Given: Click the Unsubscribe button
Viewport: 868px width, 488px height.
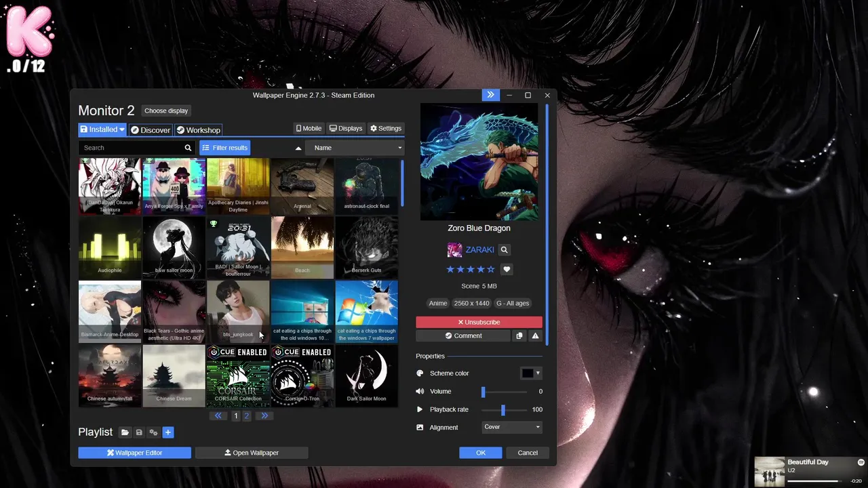Looking at the screenshot, I should pos(479,322).
